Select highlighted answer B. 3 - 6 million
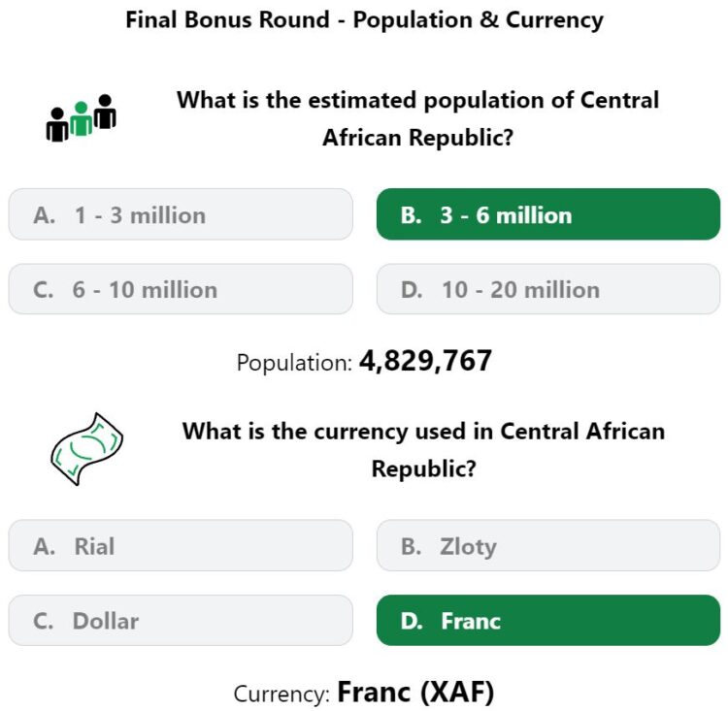728x711 pixels. pos(547,214)
